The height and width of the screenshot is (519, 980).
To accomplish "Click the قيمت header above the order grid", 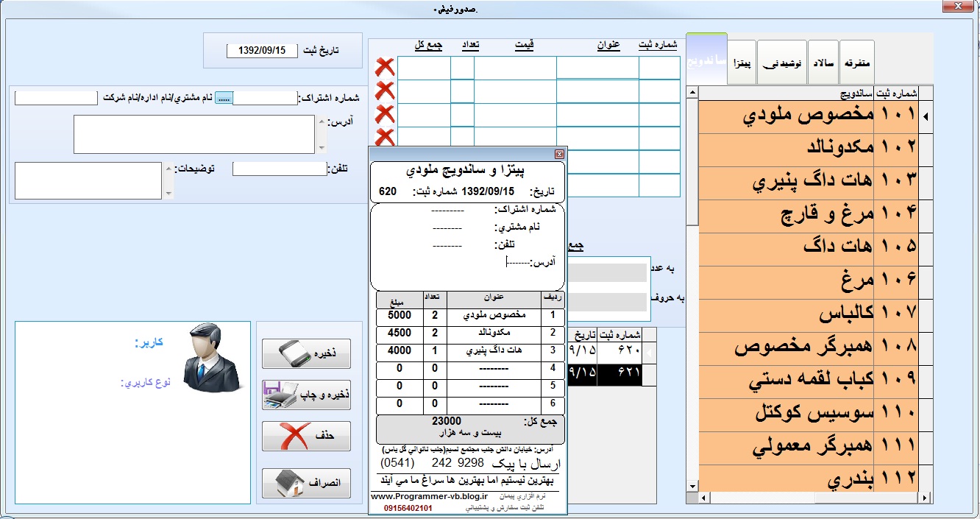I will point(524,45).
